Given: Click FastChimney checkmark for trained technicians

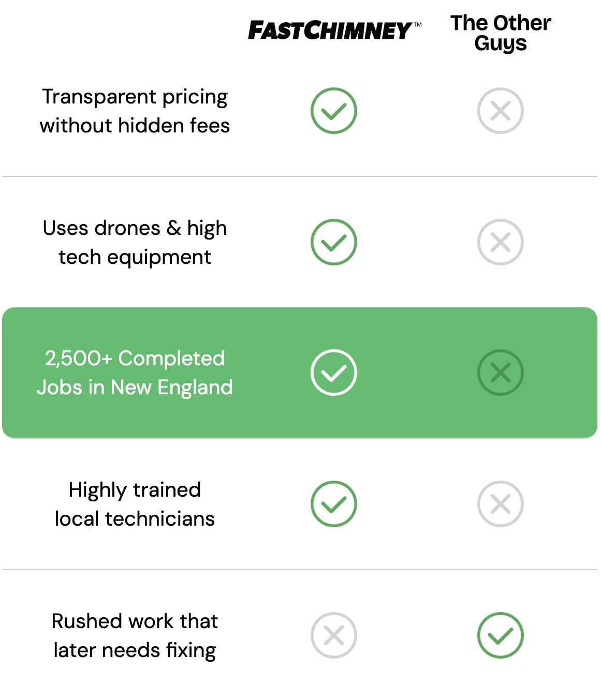Looking at the screenshot, I should tap(334, 504).
